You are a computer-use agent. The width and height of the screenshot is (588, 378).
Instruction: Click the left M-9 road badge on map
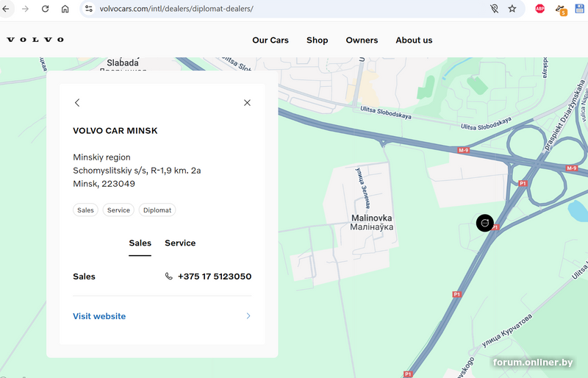(x=464, y=150)
